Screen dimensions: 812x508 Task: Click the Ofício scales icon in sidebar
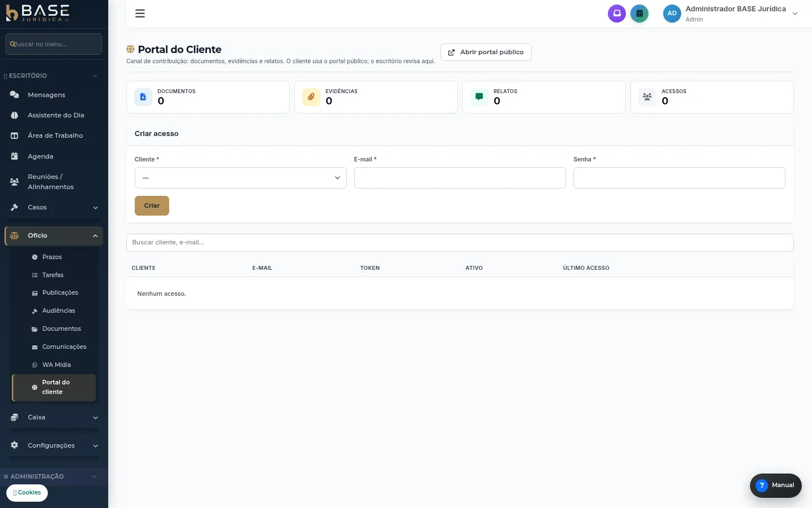click(15, 235)
